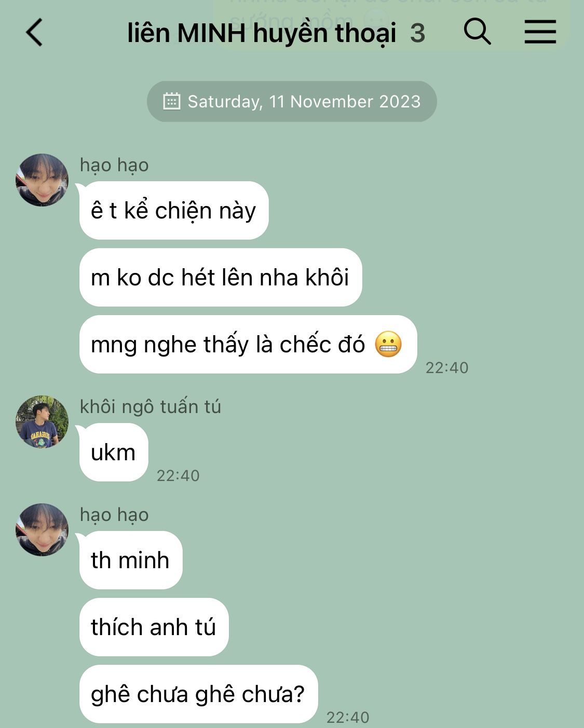Tap the "th minh" message bubble
This screenshot has height=728, width=584.
(131, 560)
